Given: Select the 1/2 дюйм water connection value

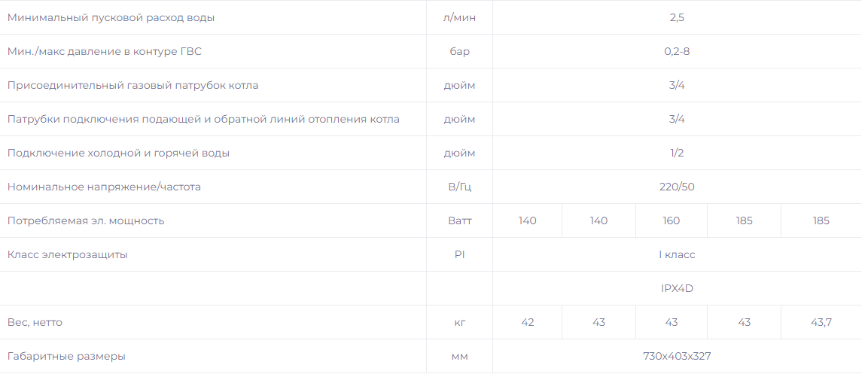Looking at the screenshot, I should [677, 153].
